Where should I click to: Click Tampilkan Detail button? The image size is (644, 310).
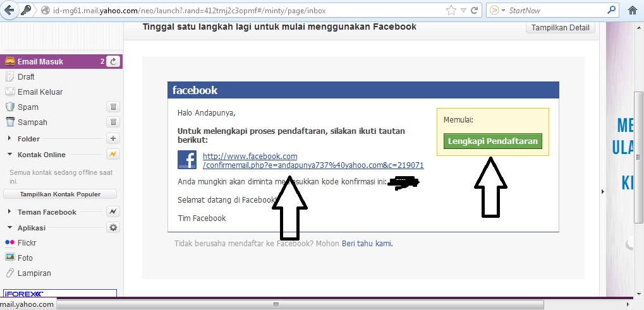(560, 28)
